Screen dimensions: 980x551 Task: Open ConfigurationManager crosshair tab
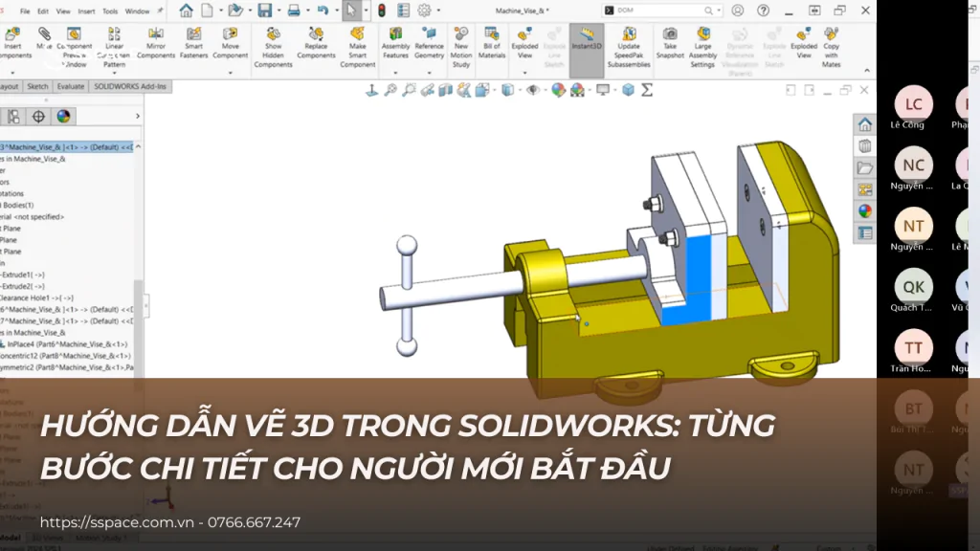(x=38, y=116)
